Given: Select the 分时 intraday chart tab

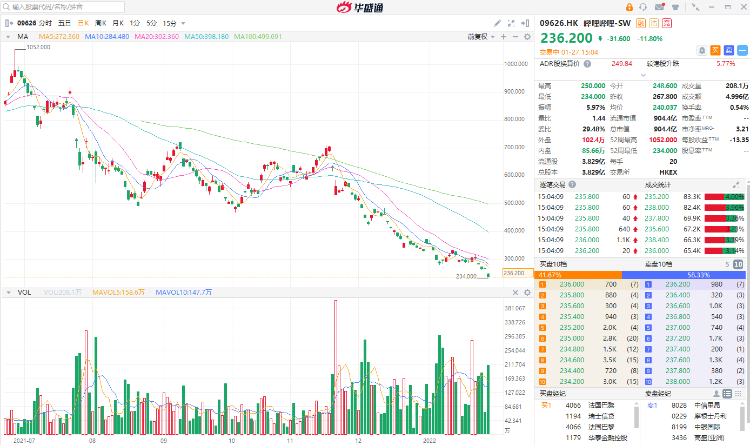Looking at the screenshot, I should (x=45, y=23).
